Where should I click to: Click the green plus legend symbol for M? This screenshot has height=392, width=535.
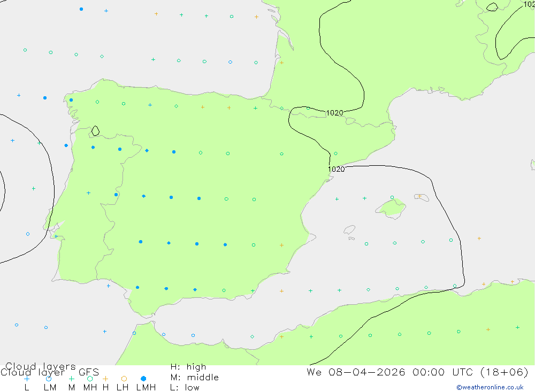[x=71, y=379]
